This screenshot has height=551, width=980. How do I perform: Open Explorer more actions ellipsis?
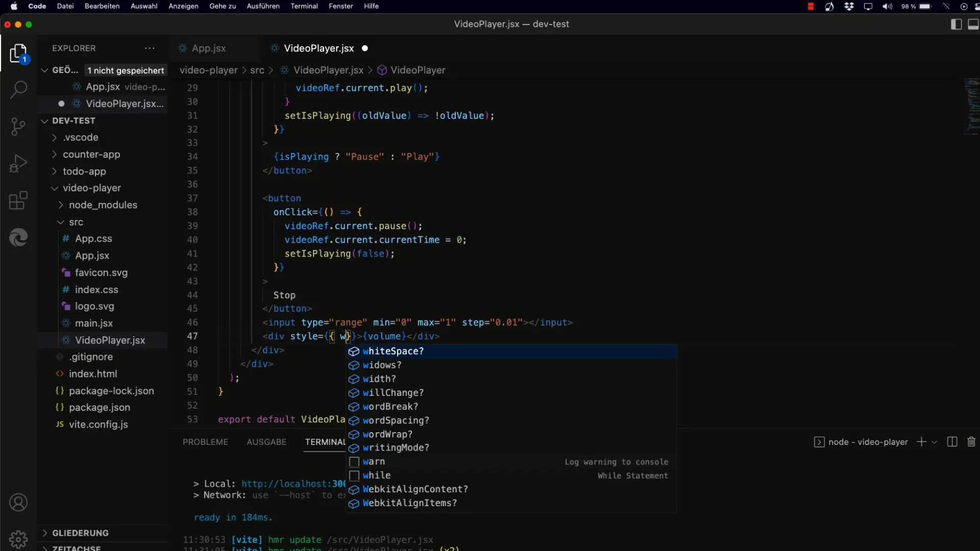(x=150, y=48)
